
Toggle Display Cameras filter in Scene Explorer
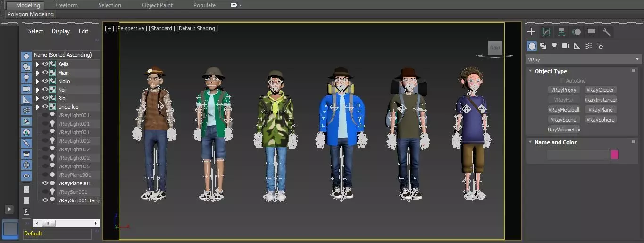(26, 89)
